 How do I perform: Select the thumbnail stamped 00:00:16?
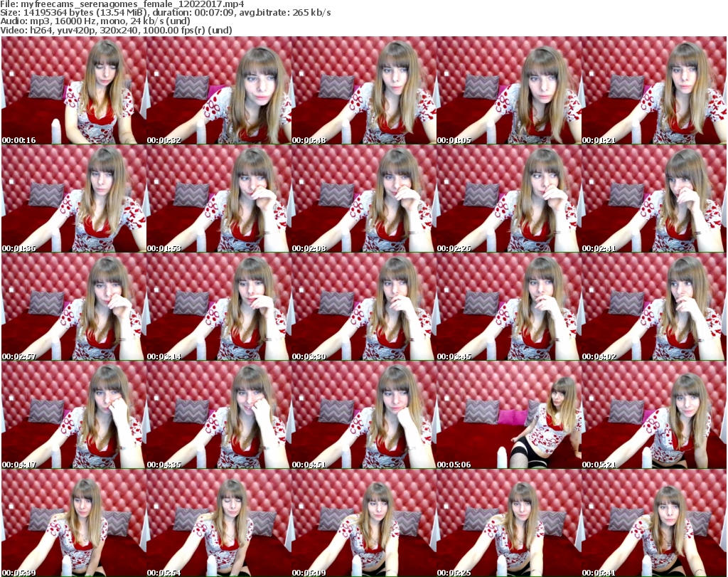(74, 90)
